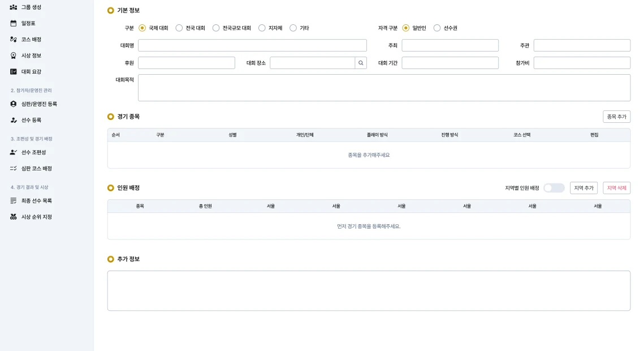Click the 진행 방식 column header

[449, 135]
